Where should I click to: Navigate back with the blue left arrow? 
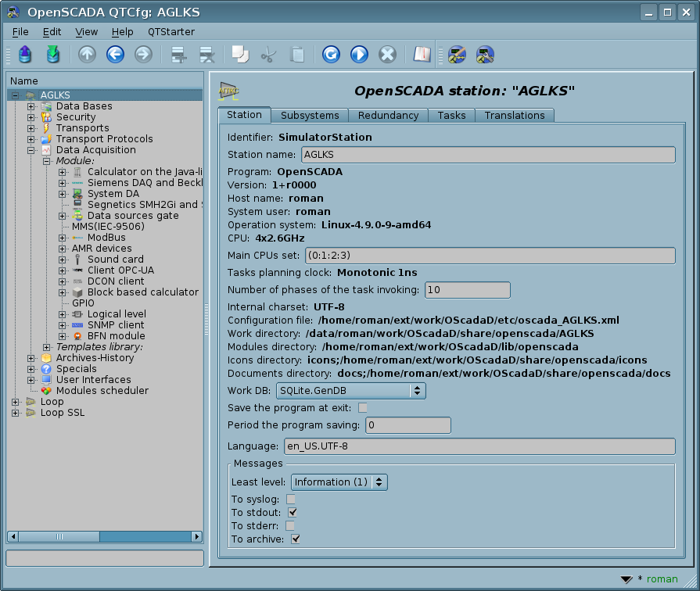coord(115,55)
